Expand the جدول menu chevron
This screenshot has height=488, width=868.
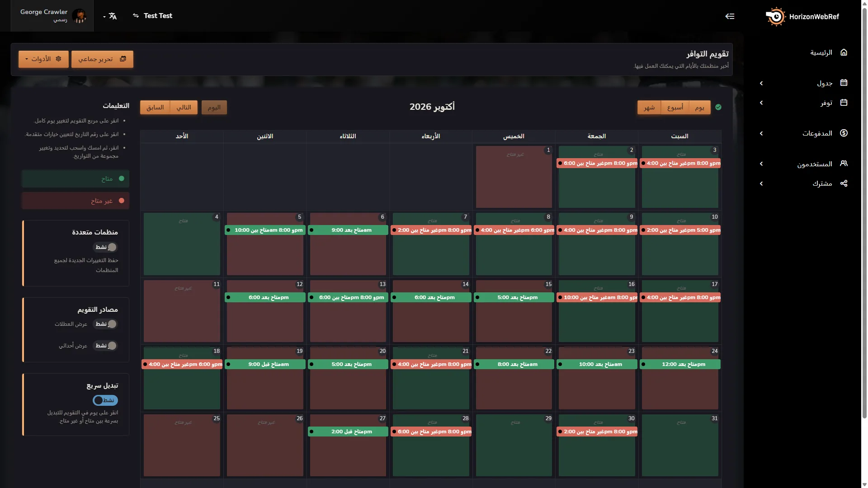[x=761, y=83]
